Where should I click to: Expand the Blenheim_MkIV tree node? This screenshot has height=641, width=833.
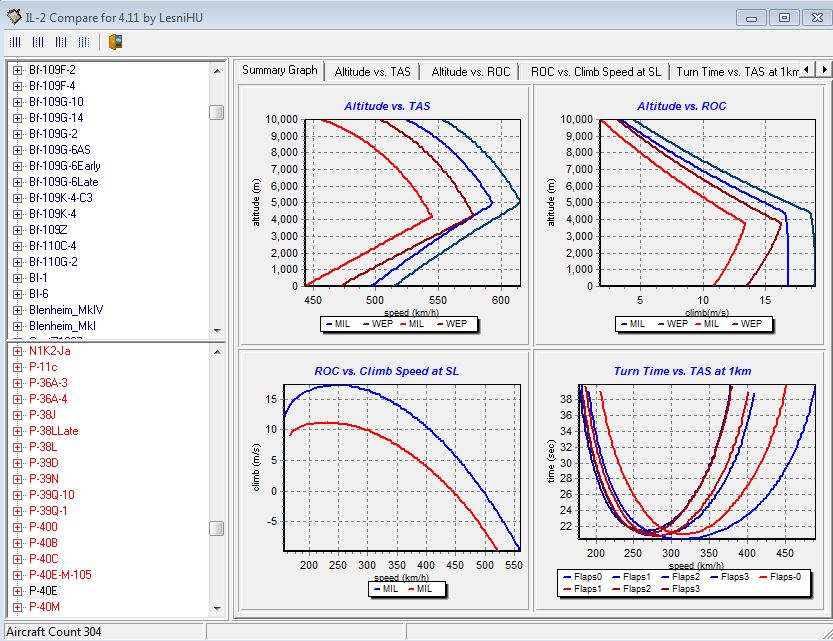point(17,310)
